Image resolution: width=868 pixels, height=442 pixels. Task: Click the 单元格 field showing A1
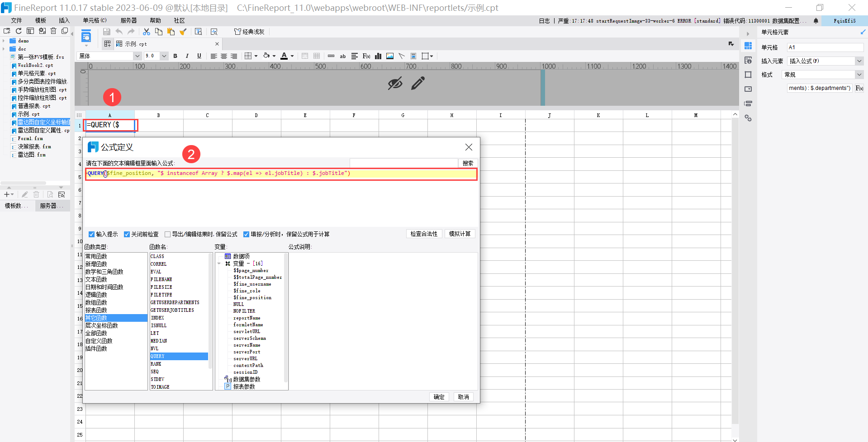(825, 47)
